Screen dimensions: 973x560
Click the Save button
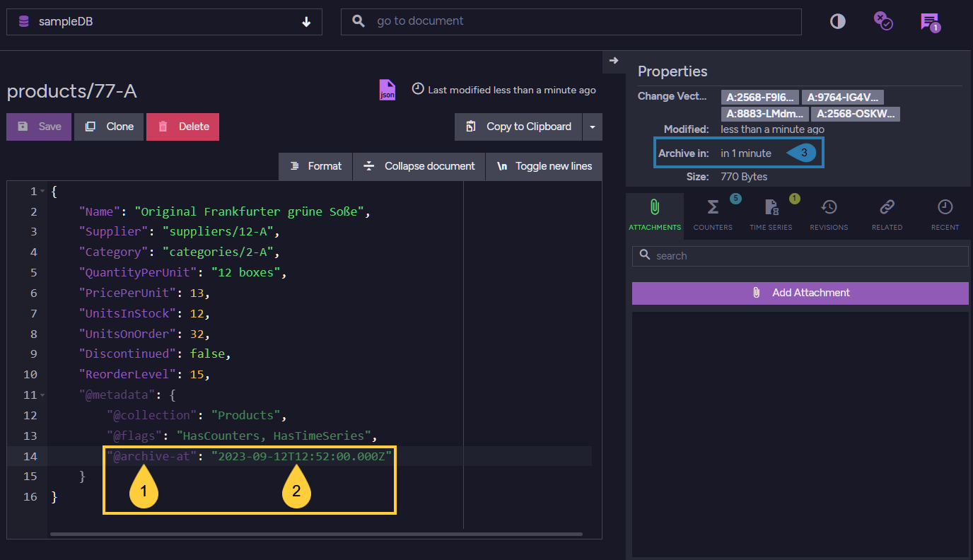click(x=39, y=127)
